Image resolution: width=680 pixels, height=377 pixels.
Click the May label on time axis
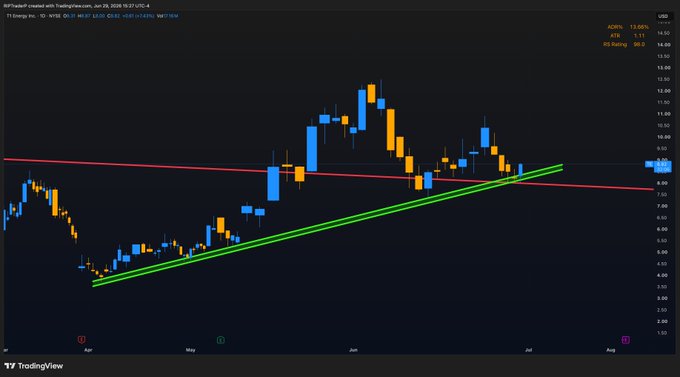pos(190,350)
